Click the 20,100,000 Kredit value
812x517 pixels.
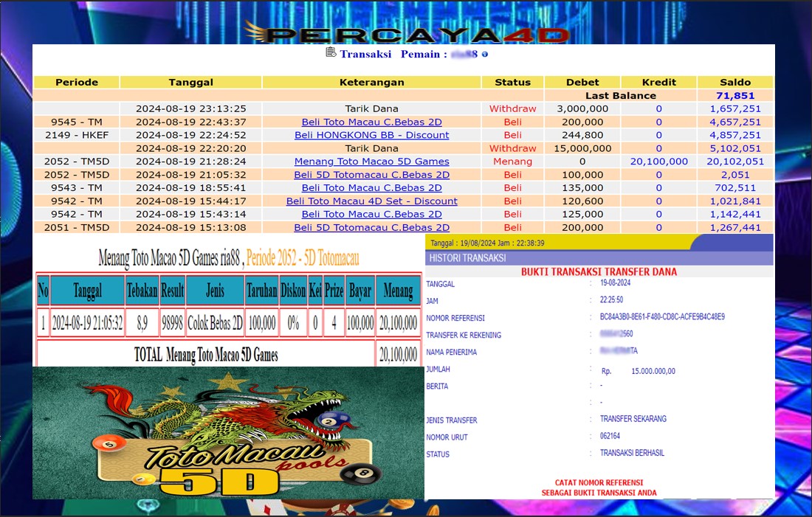click(x=658, y=162)
